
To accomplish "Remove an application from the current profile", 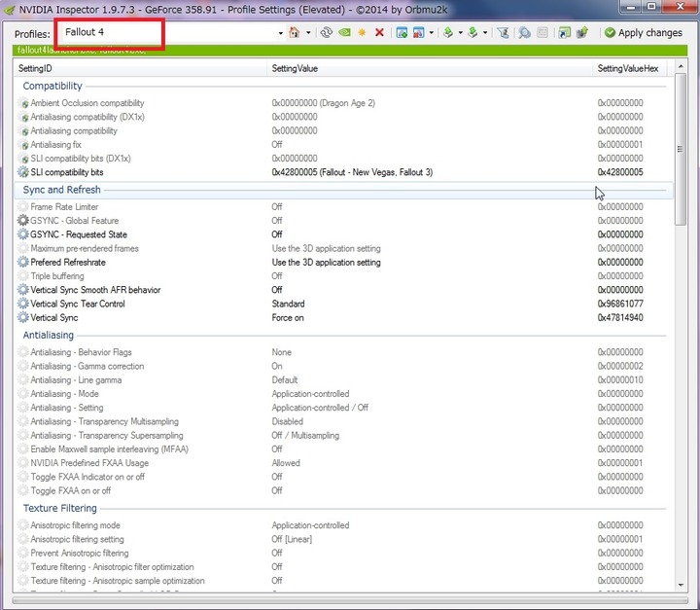I will tap(419, 32).
